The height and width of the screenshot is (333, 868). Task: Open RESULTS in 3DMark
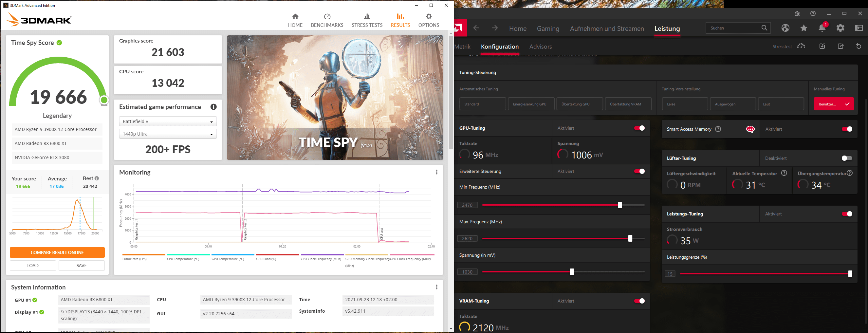(400, 21)
